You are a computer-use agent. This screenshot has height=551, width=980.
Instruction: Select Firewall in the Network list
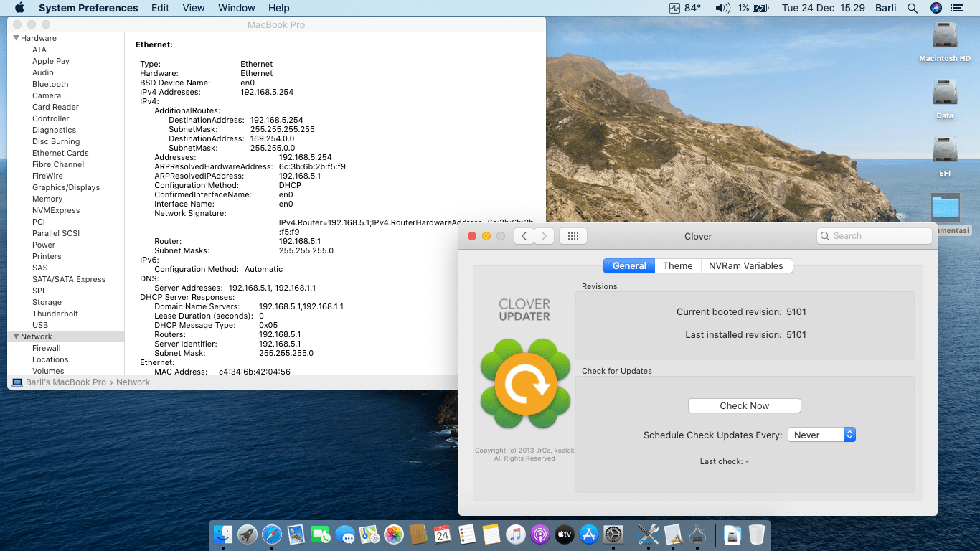[x=47, y=348]
